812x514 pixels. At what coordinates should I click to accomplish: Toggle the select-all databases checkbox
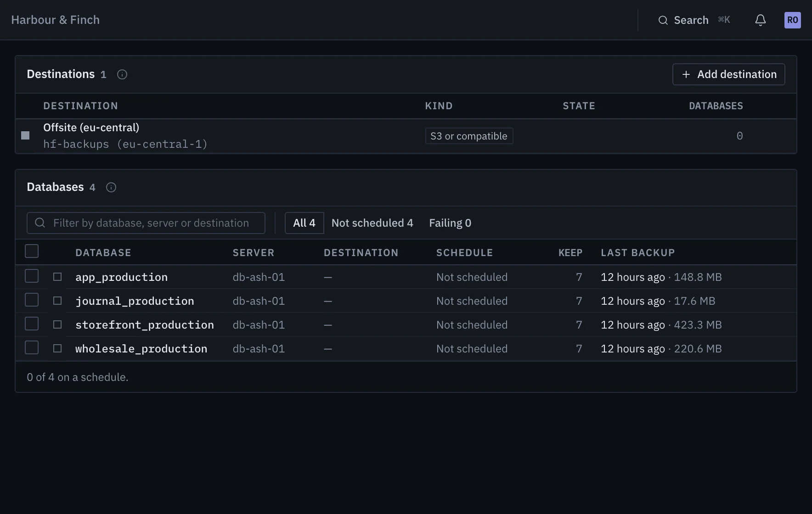(x=32, y=251)
